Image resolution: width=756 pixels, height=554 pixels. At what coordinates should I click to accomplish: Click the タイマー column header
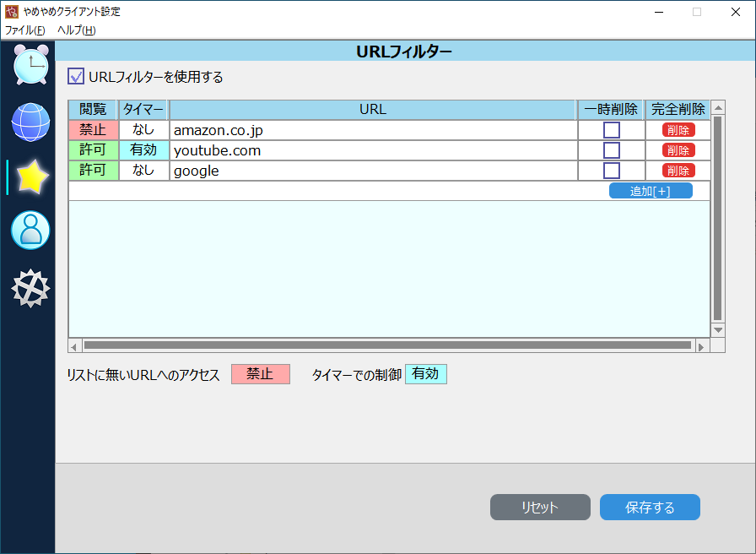[143, 110]
